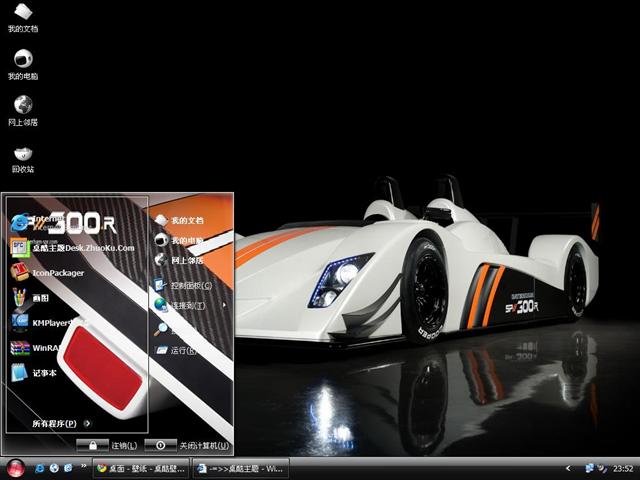Click the red Start orb button

coord(16,469)
